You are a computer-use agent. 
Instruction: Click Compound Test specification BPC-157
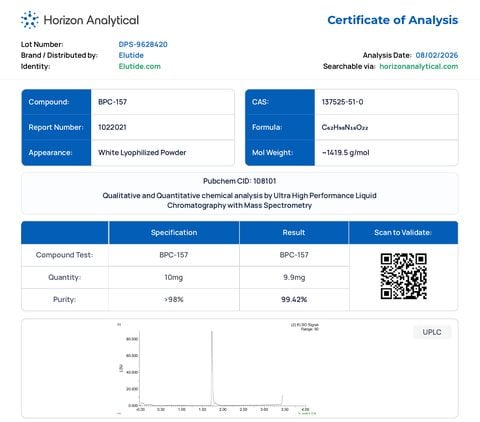click(174, 255)
